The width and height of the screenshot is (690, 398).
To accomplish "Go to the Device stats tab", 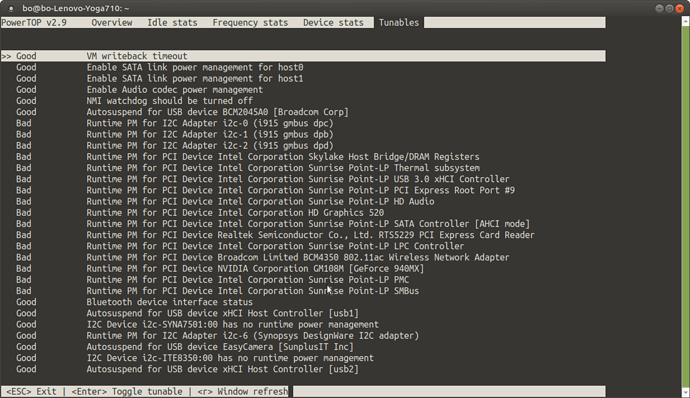I will pyautogui.click(x=333, y=22).
